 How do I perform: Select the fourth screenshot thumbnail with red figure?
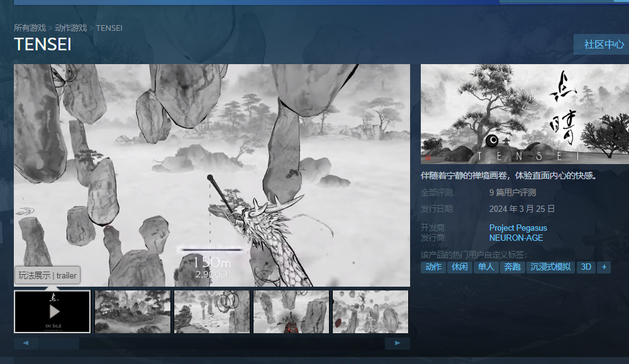pos(291,311)
